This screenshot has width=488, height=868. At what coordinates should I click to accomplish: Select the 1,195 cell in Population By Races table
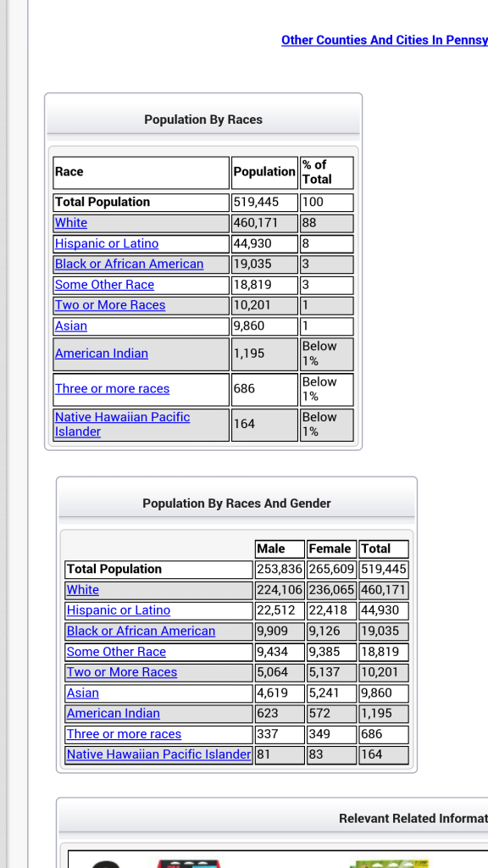click(264, 354)
